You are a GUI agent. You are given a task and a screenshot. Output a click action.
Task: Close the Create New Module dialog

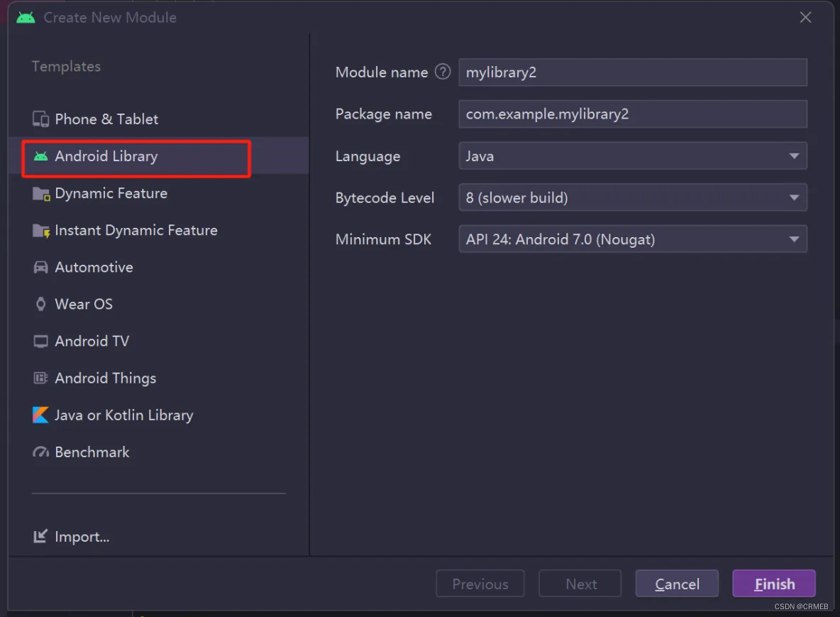[x=805, y=17]
